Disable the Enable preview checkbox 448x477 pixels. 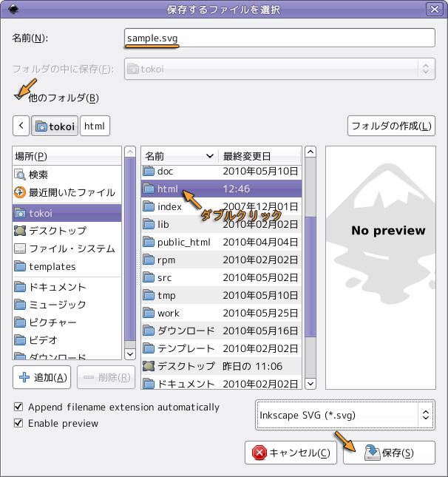tap(18, 424)
